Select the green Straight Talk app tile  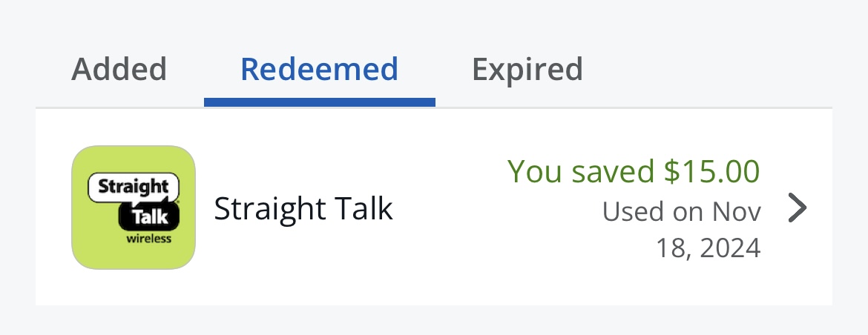(134, 208)
